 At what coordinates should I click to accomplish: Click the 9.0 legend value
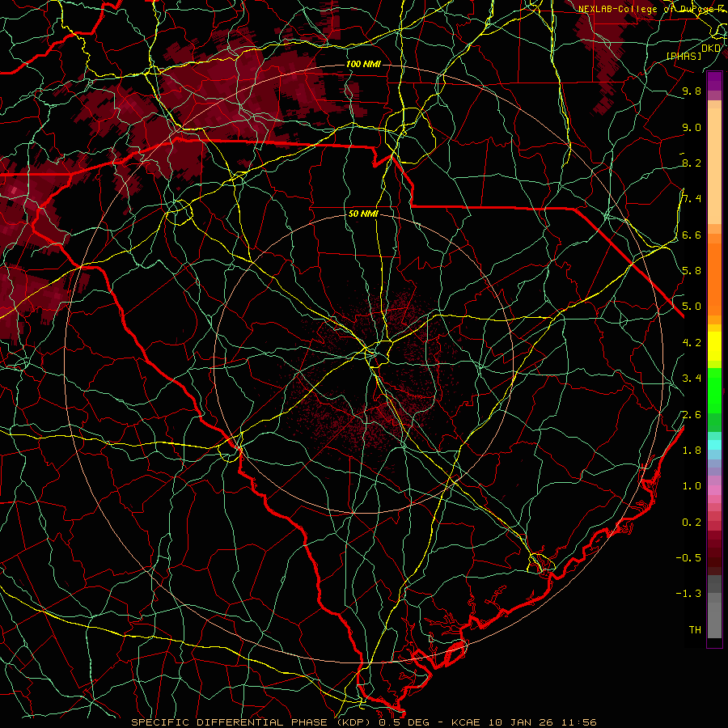tap(692, 127)
